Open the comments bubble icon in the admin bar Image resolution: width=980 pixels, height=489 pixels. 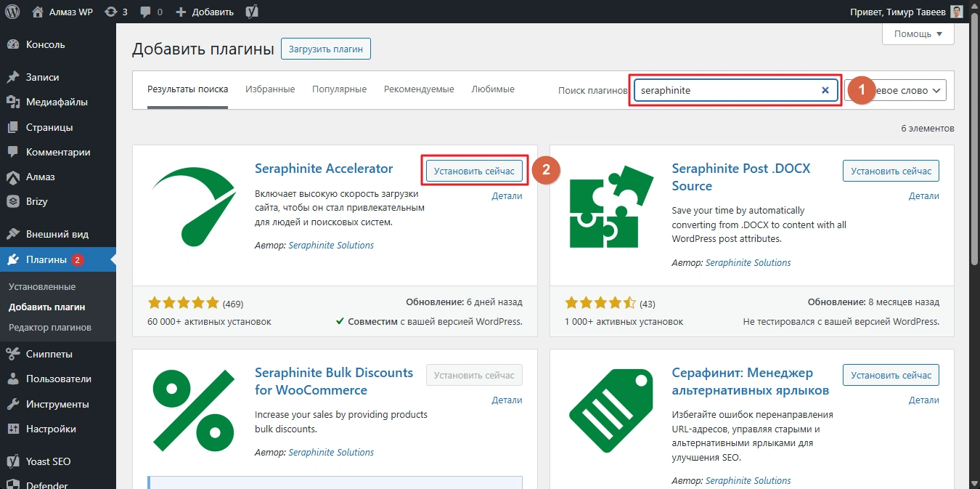[151, 12]
